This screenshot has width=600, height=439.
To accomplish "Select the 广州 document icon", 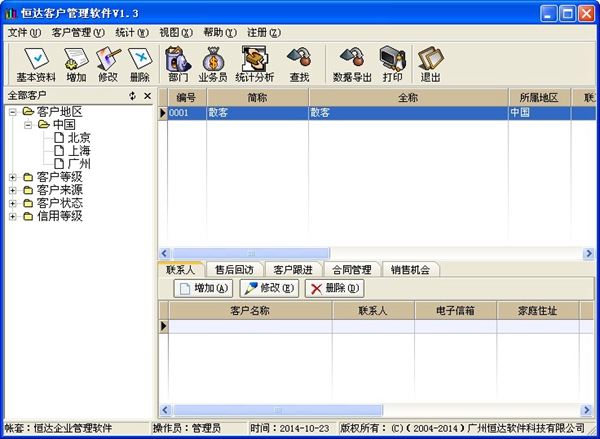I will [59, 163].
